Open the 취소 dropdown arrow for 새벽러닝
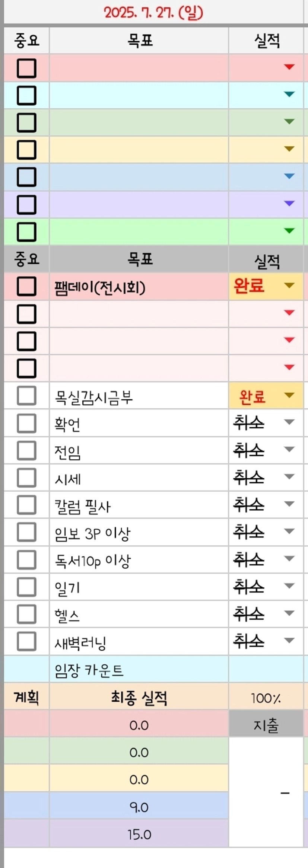The width and height of the screenshot is (308, 868). tap(289, 641)
